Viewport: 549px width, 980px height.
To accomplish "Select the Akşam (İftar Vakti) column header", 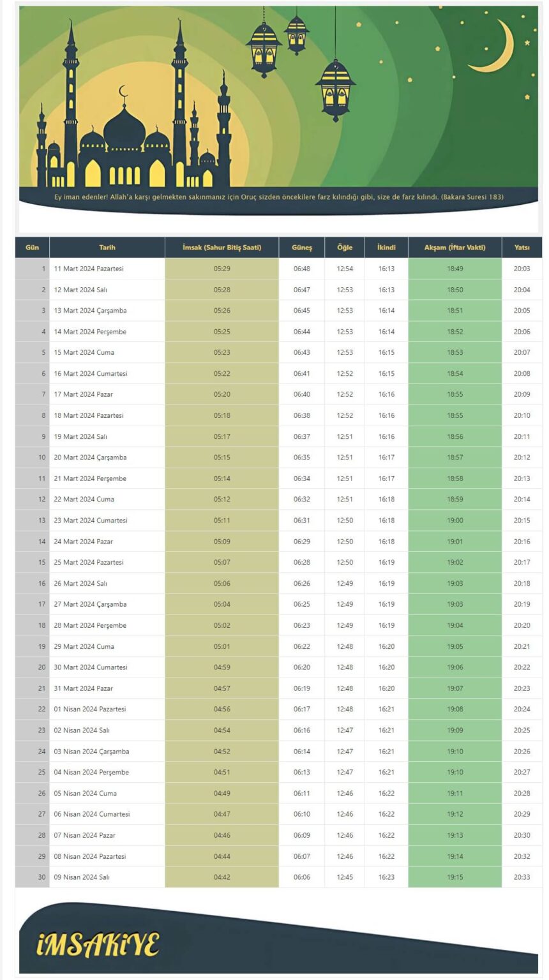I will point(455,248).
